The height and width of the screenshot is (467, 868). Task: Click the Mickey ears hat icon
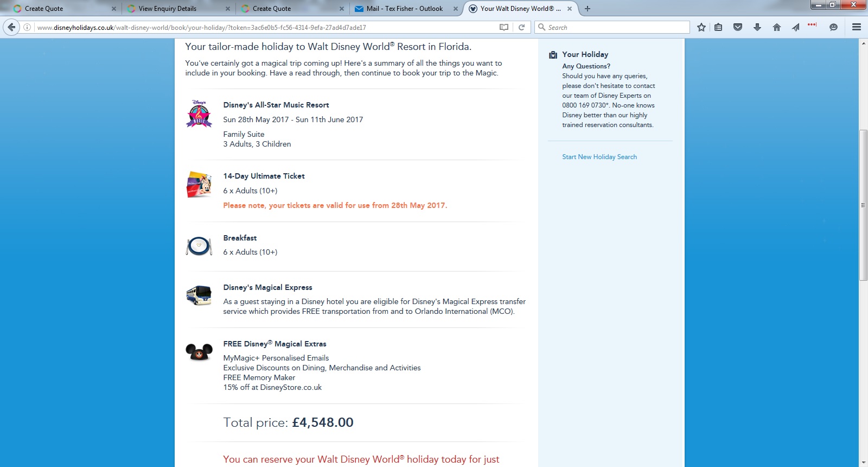point(199,352)
